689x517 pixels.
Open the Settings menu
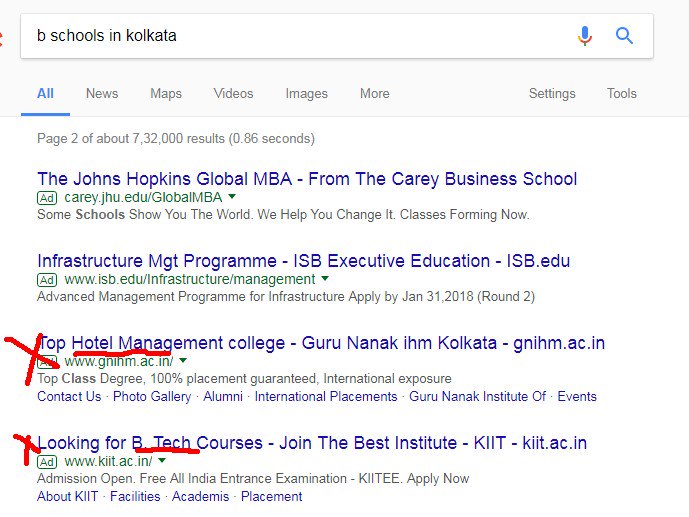click(552, 94)
